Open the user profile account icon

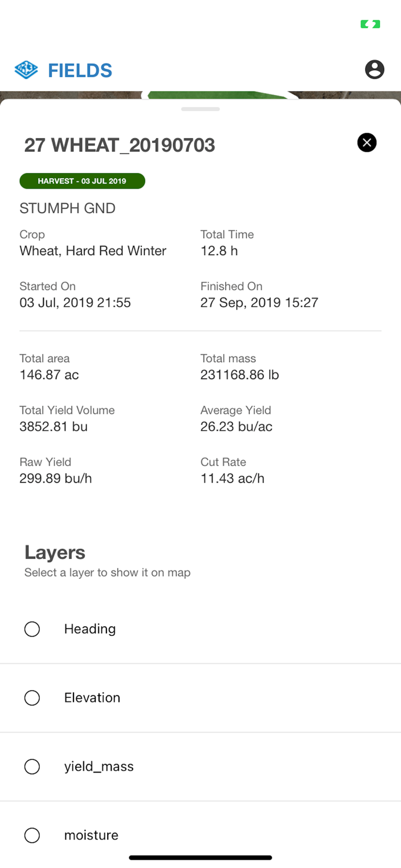click(x=374, y=69)
